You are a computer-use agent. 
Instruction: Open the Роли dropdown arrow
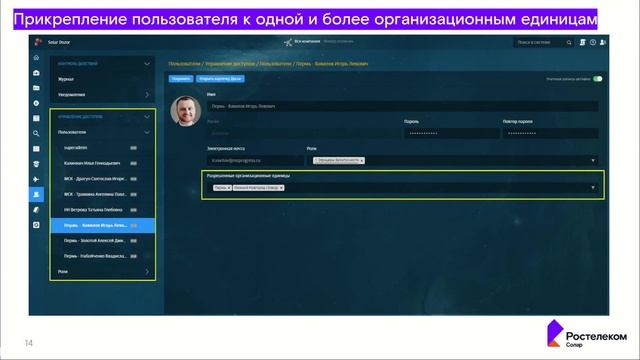(x=593, y=161)
